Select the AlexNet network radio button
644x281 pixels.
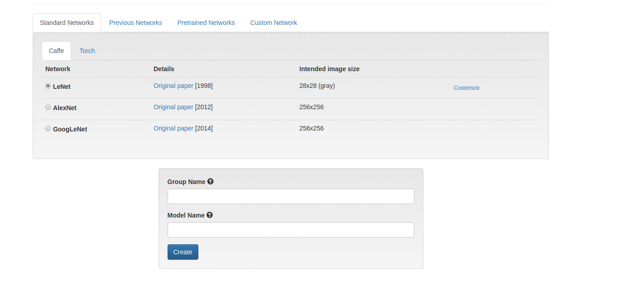click(x=48, y=107)
